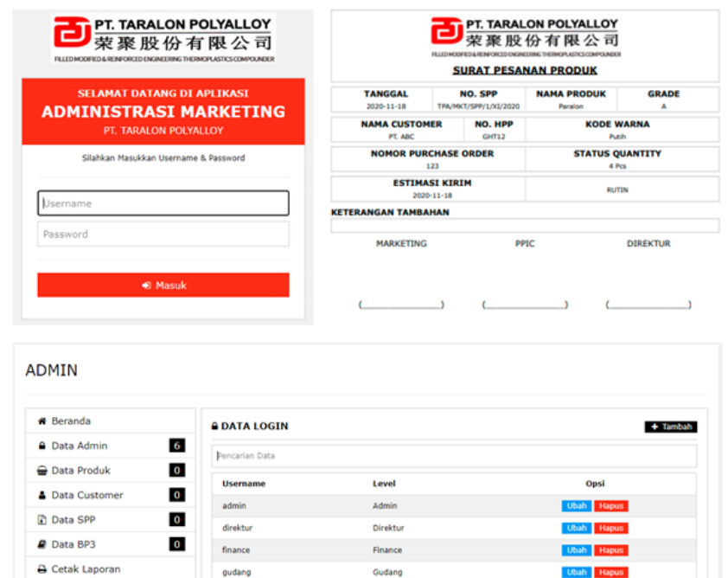Screen dimensions: 728x578
Task: Click Ubah for the finance user
Action: (x=577, y=550)
